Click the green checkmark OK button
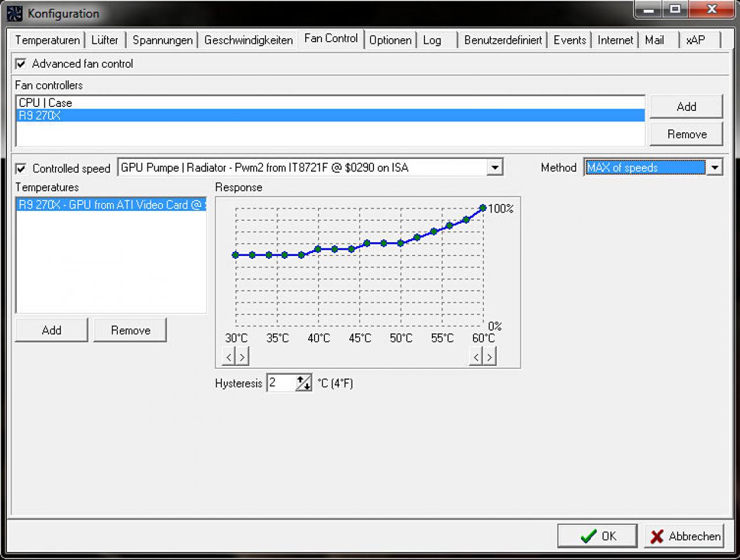This screenshot has width=740, height=560. (x=597, y=536)
